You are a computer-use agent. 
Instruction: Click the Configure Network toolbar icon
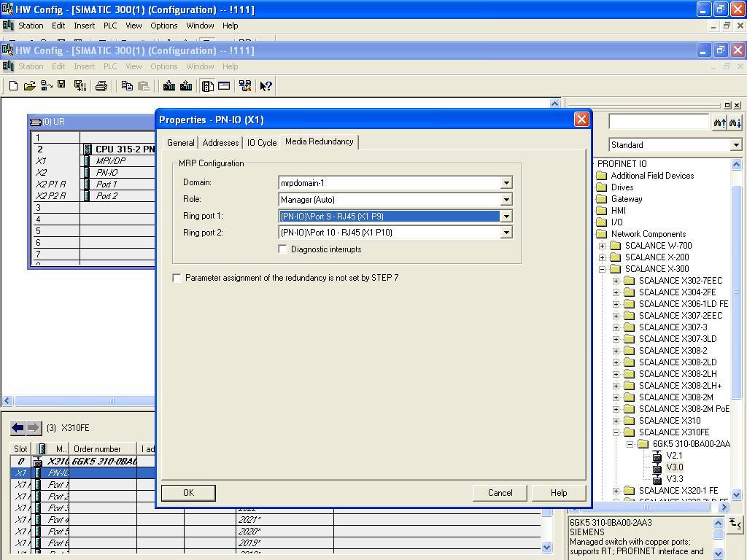pos(245,86)
